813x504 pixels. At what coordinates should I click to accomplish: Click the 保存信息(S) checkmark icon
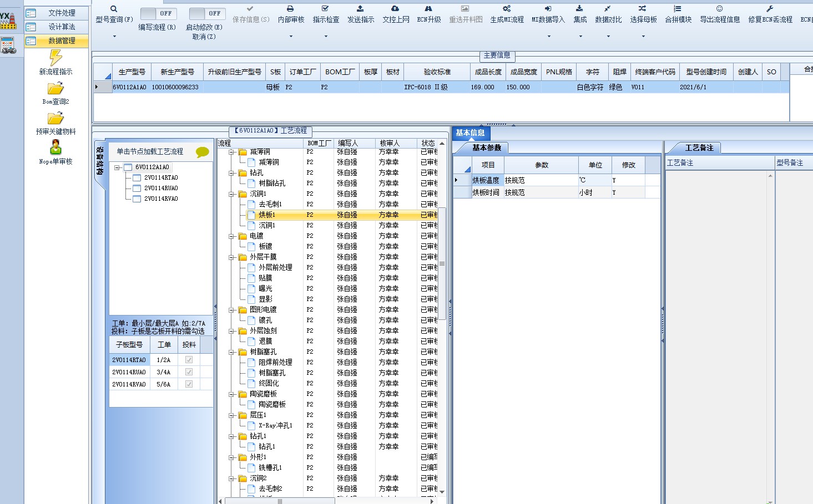(250, 9)
